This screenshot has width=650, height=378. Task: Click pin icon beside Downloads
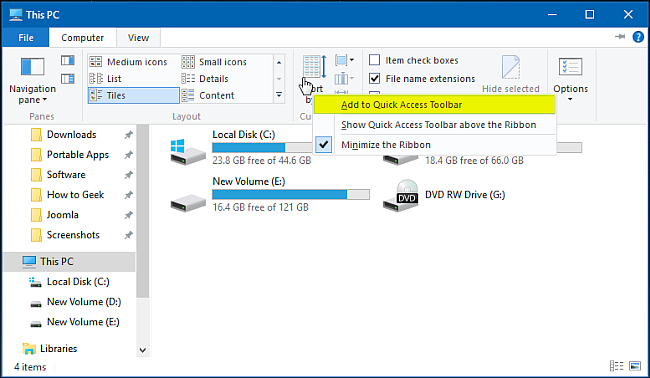[129, 135]
